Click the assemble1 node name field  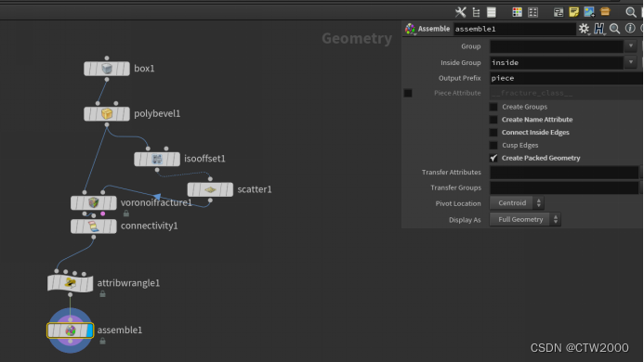click(x=514, y=29)
